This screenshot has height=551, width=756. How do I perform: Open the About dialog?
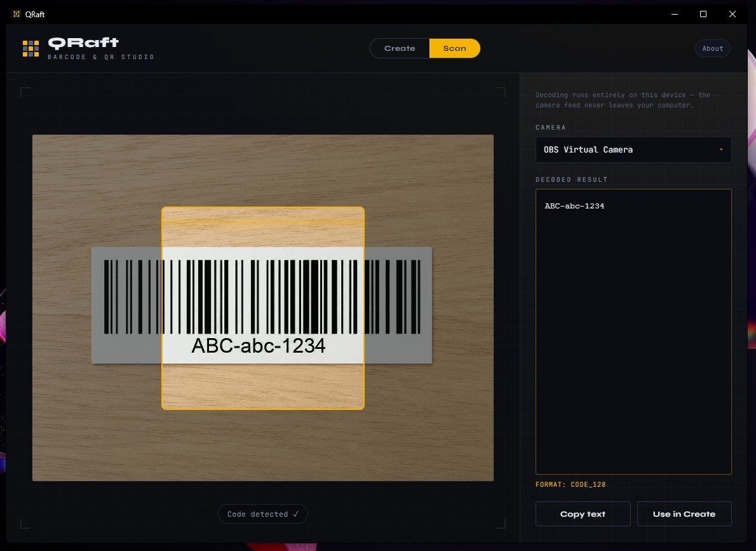713,48
